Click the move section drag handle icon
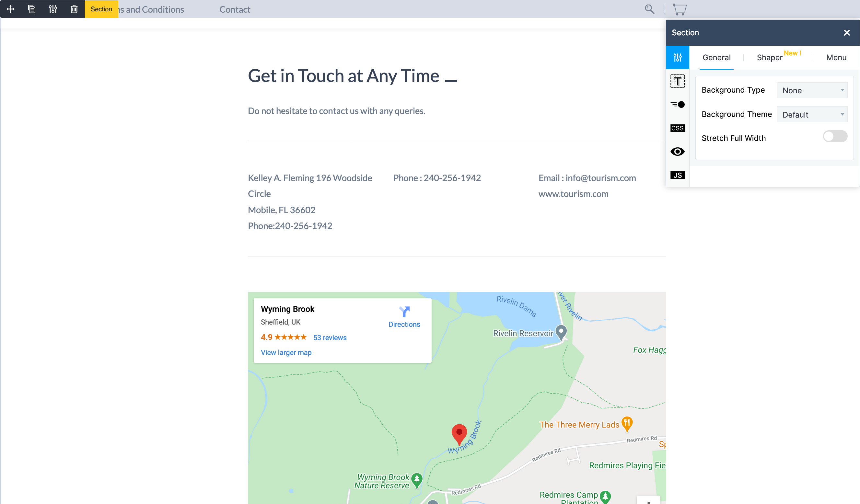The image size is (860, 504). tap(11, 9)
